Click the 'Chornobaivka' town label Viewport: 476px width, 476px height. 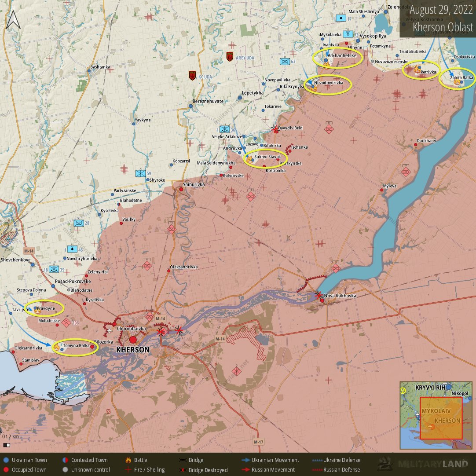131,329
